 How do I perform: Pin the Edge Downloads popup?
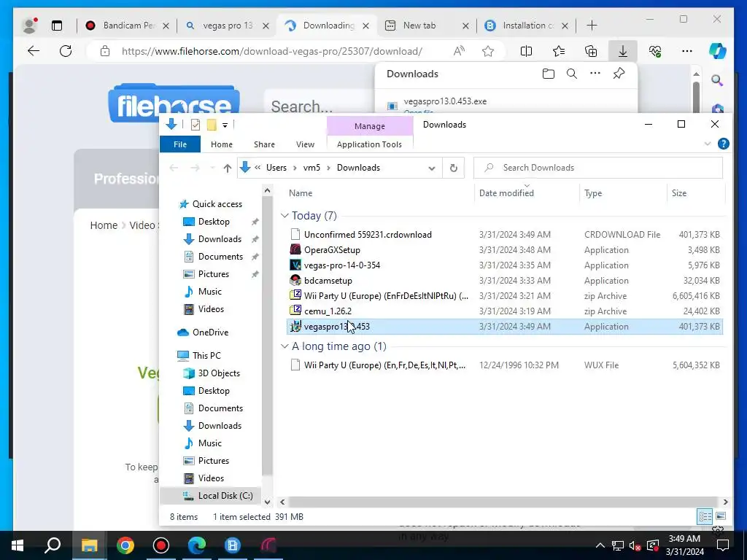point(619,74)
